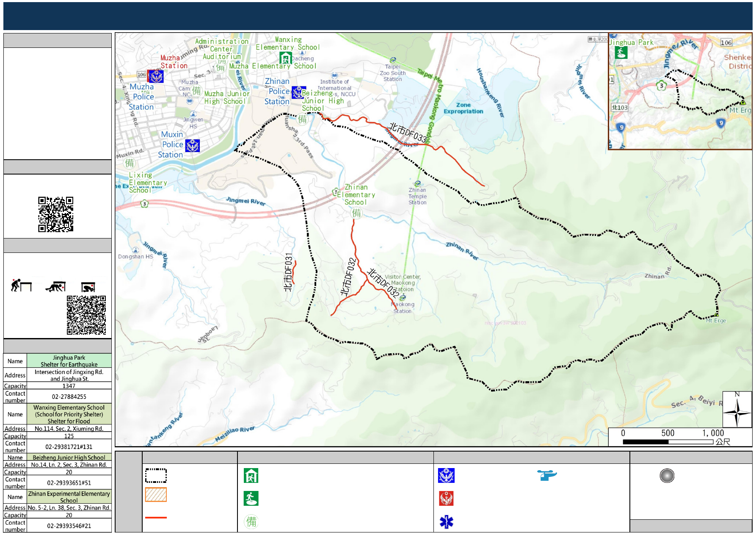Select the Jinghua Park capacity value 1347
Image resolution: width=756 pixels, height=535 pixels.
[69, 386]
